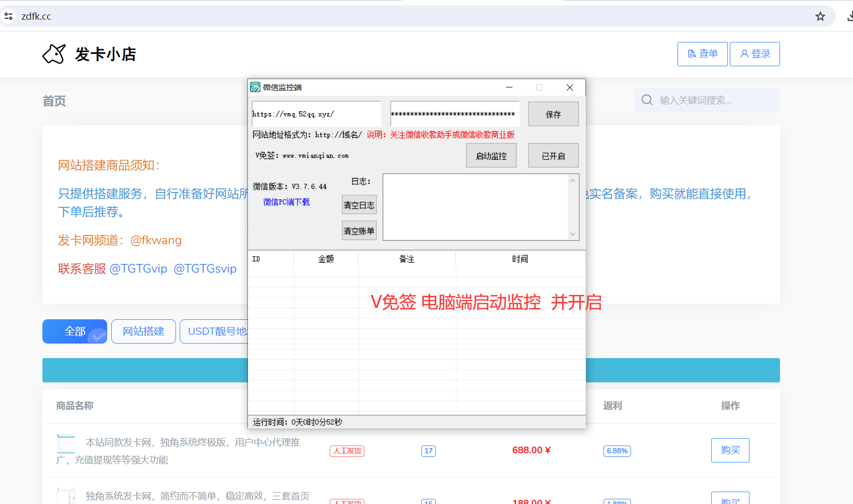Click thumbnail of 本站同款发卡网 product
Image resolution: width=853 pixels, height=504 pixels.
click(66, 443)
